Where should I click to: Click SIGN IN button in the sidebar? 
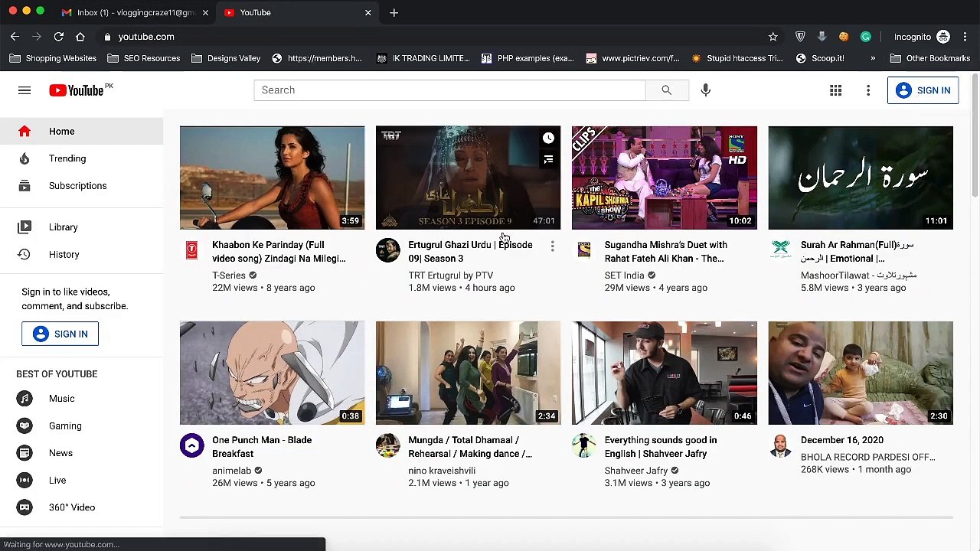(60, 334)
